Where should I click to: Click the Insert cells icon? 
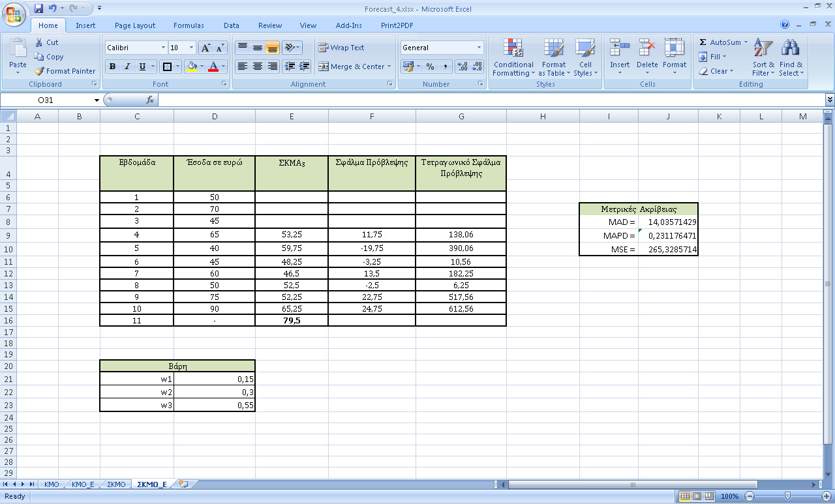point(619,48)
